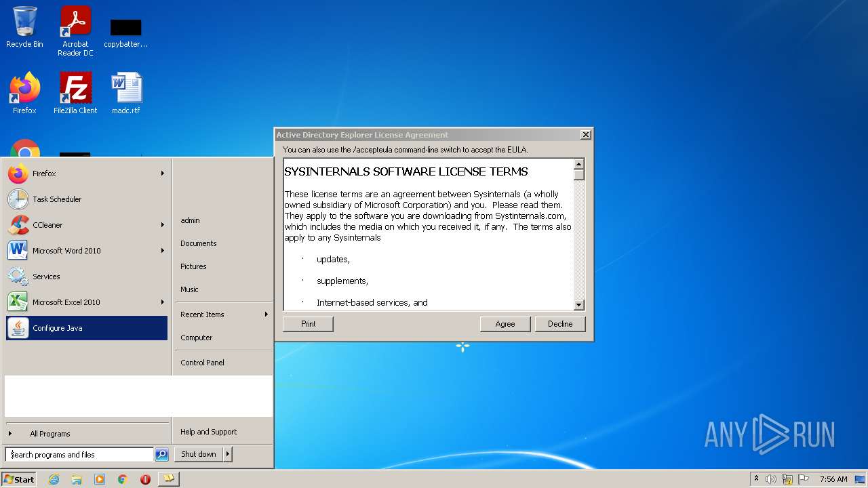
Task: Expand CCleaner submenu arrow
Action: click(163, 225)
